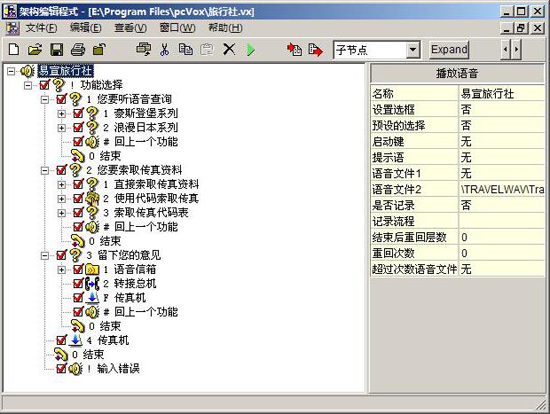
Task: Click the lock icon in toolbar
Action: click(x=99, y=49)
